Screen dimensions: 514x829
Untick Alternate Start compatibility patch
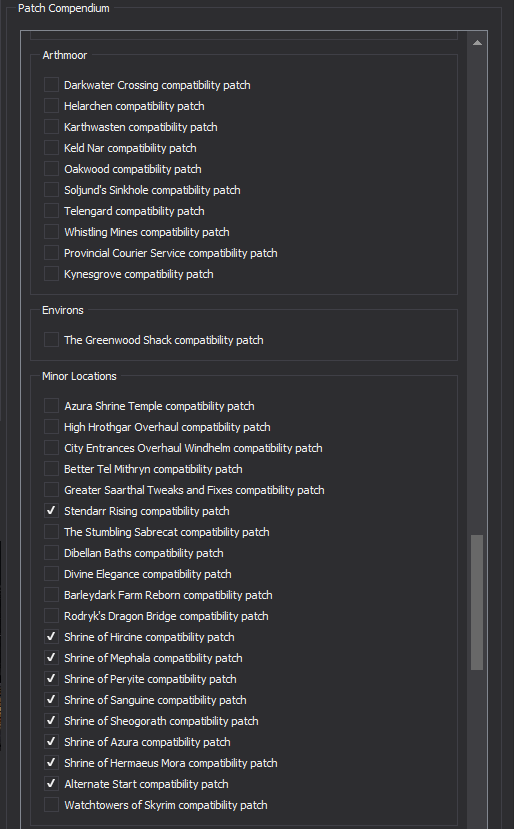click(x=51, y=784)
